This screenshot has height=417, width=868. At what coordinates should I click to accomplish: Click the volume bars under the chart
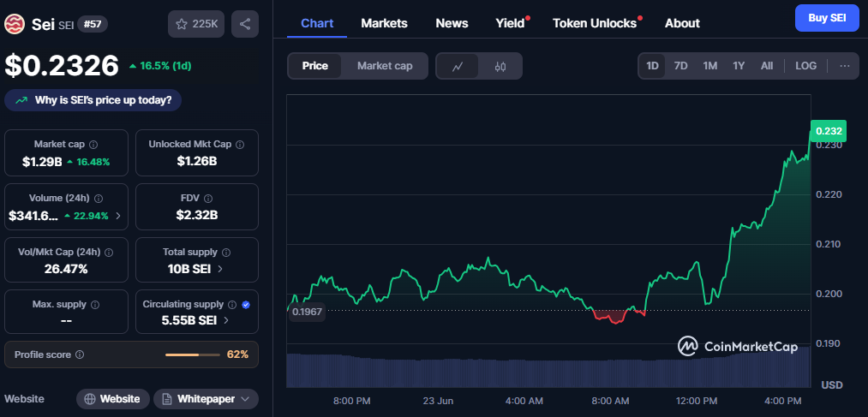pyautogui.click(x=548, y=369)
